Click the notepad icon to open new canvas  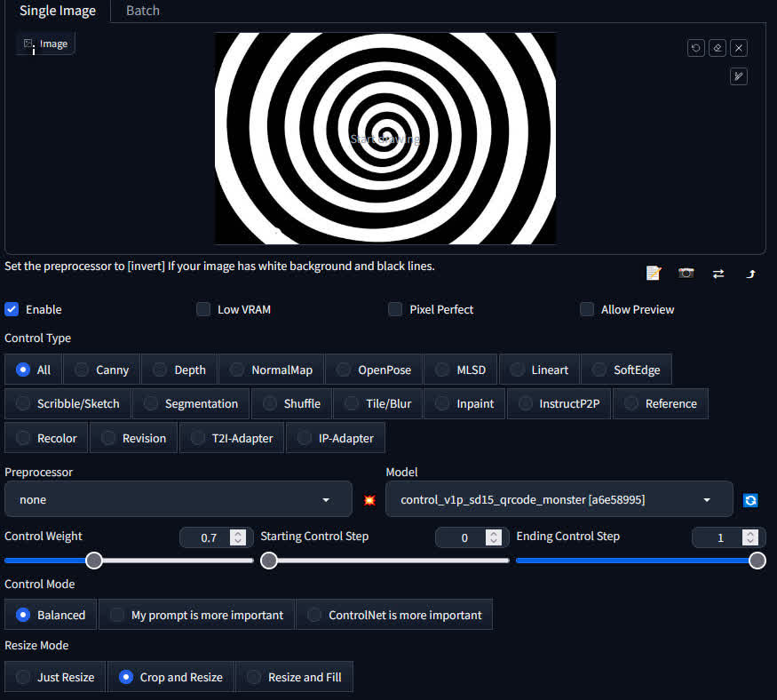[x=654, y=274]
